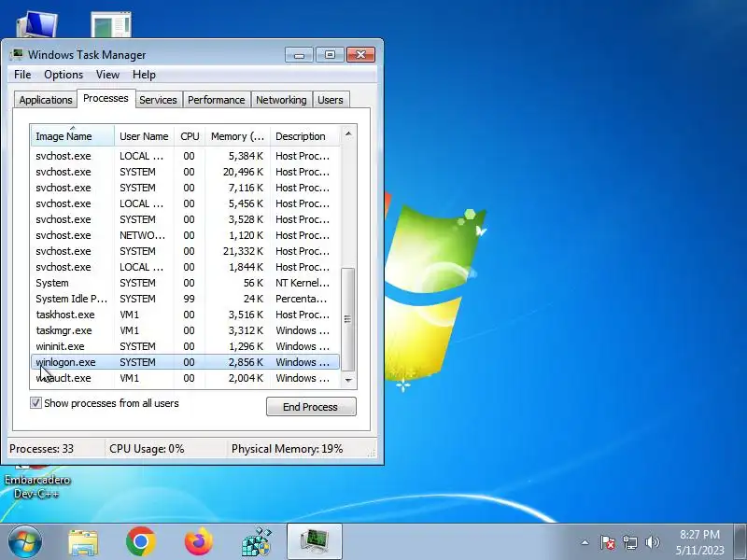
Task: Select the second desktop icon beside the computer icon
Action: (x=111, y=25)
